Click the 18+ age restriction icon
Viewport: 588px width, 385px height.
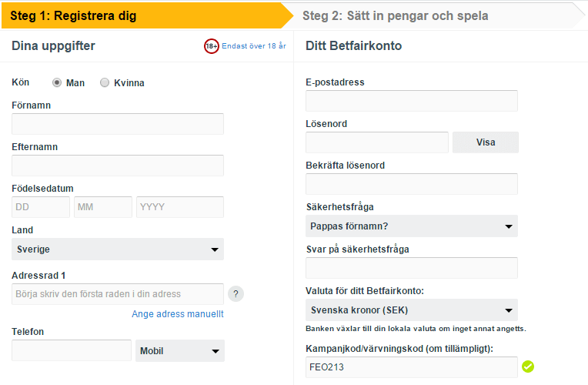211,46
